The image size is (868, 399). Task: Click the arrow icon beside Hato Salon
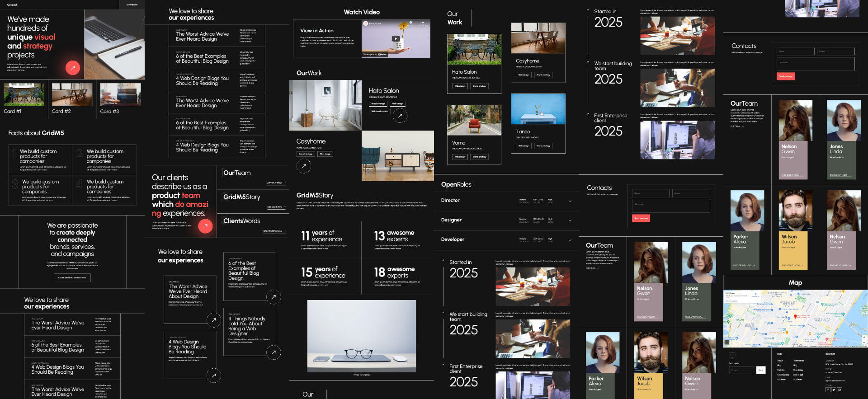click(x=400, y=116)
